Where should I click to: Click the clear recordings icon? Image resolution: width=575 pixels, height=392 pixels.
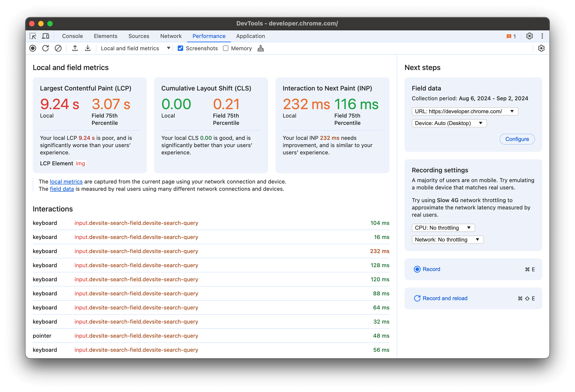(58, 48)
